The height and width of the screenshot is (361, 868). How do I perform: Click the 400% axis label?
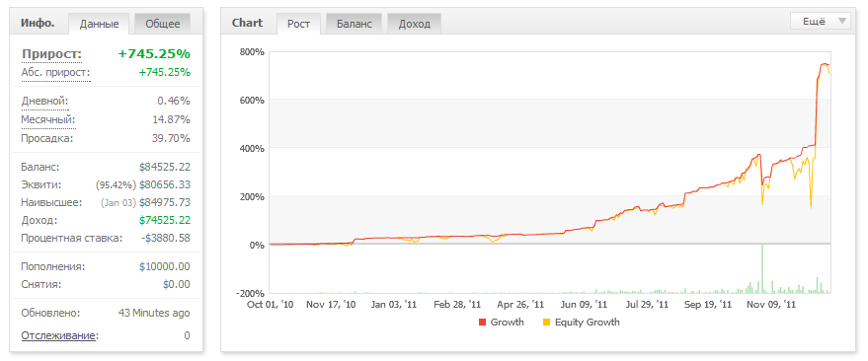coord(252,148)
